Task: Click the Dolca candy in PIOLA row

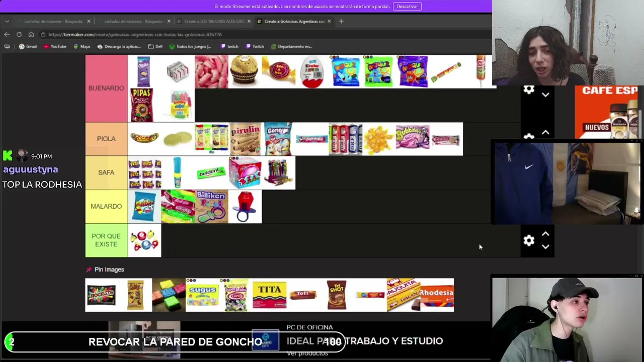Action: pyautogui.click(x=144, y=139)
